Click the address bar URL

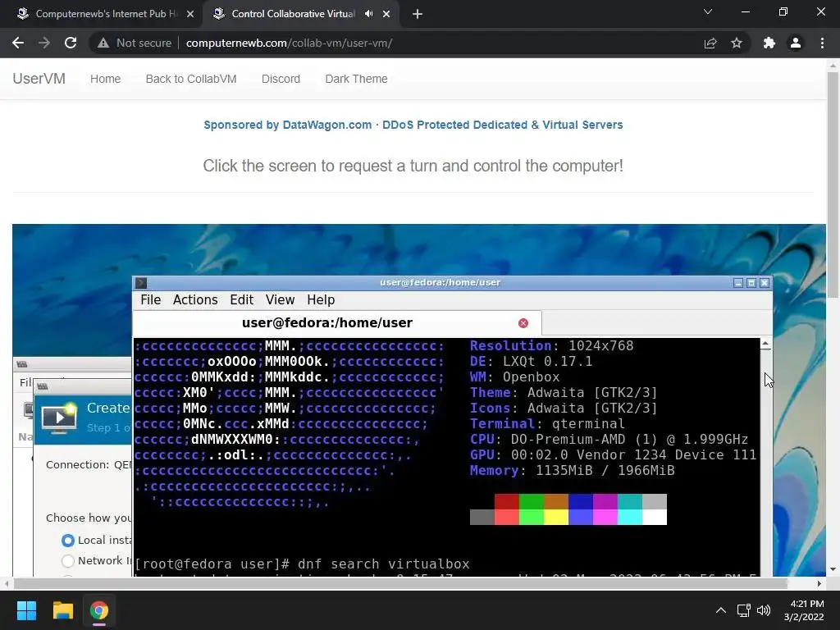(x=290, y=43)
